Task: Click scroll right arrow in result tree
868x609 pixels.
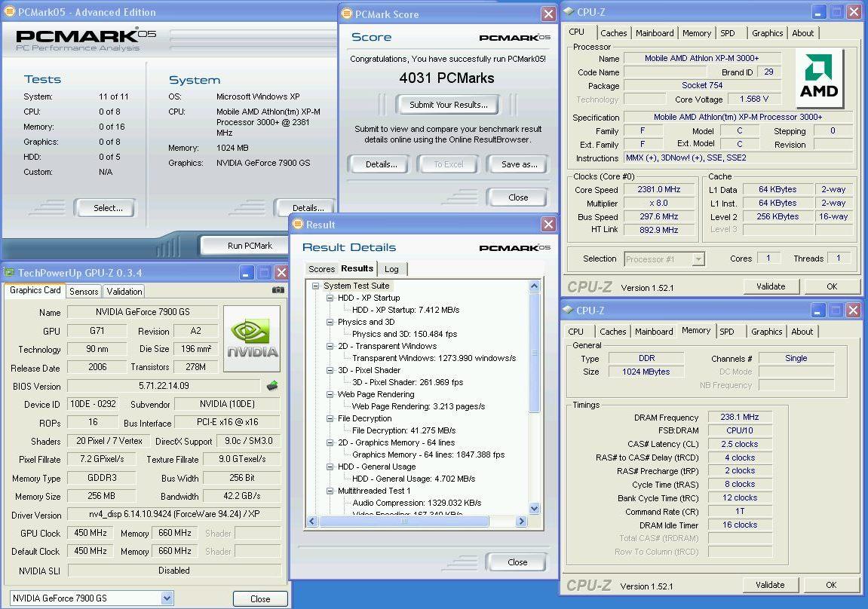Action: point(521,521)
